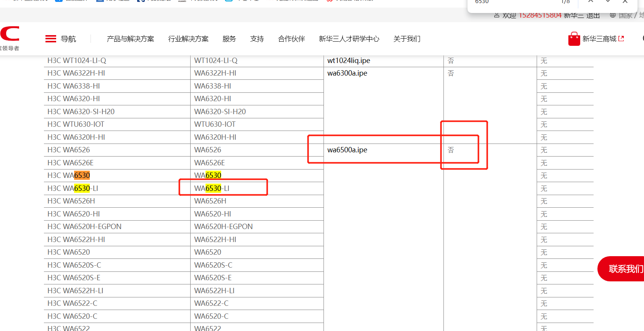Click the H3C WA6530 row name
This screenshot has height=331, width=644.
[69, 176]
